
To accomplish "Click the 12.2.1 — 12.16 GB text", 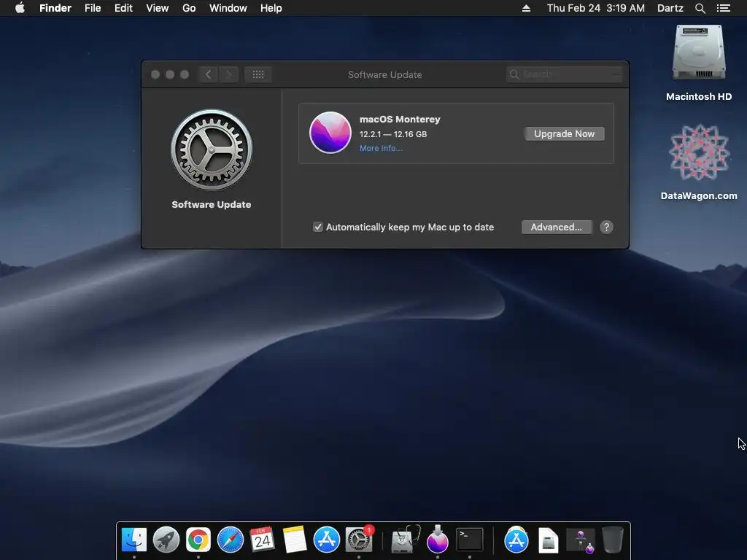I will pos(393,134).
